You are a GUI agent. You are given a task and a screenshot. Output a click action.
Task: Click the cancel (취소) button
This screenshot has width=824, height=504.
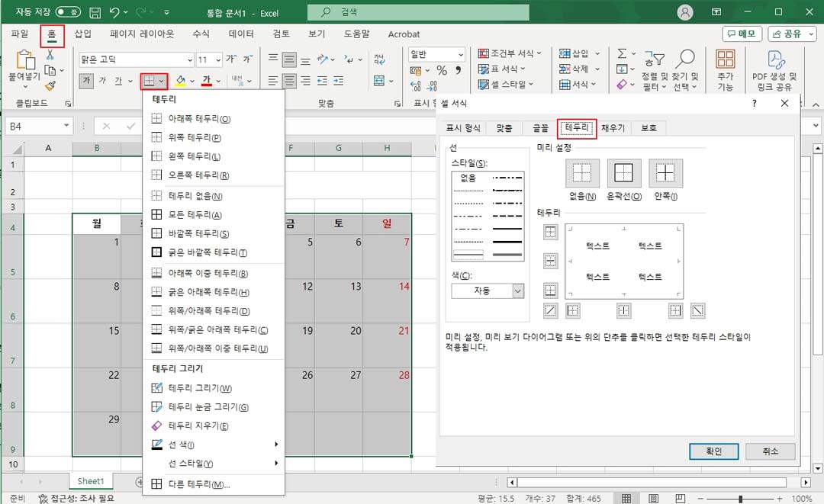[770, 451]
